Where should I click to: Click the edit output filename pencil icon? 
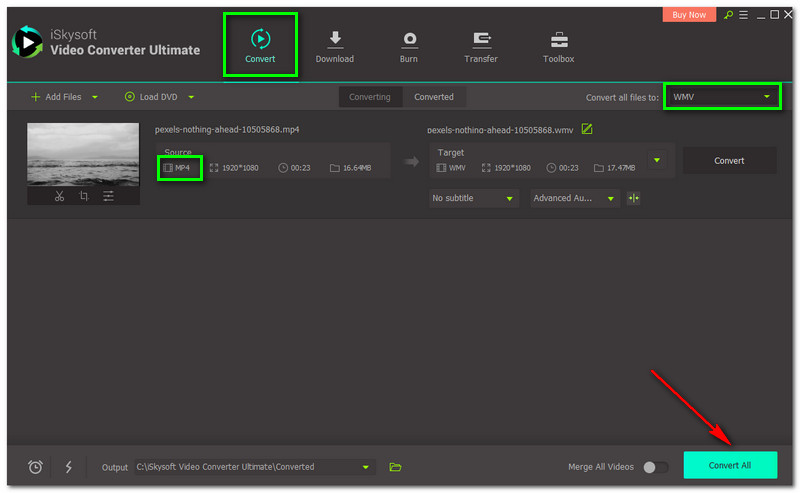pyautogui.click(x=587, y=129)
